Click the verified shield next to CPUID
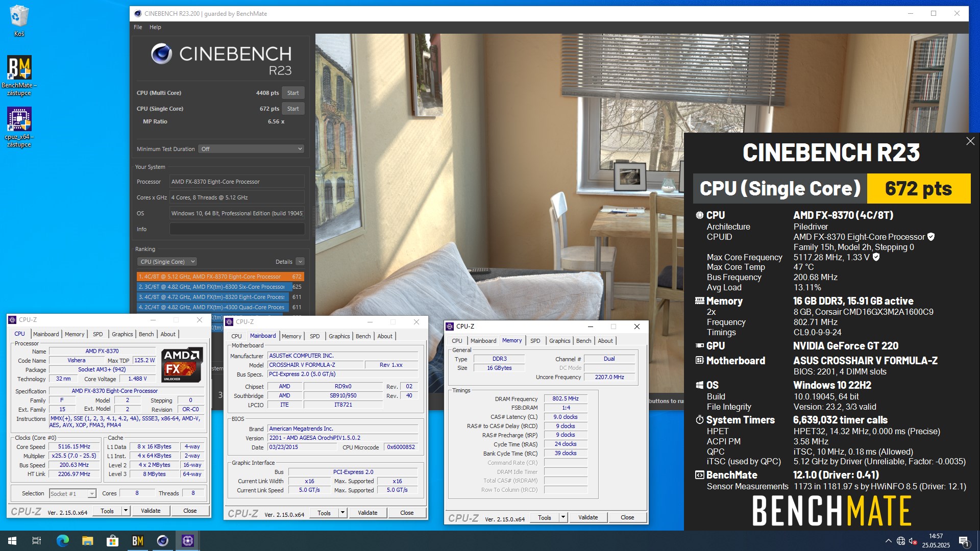The height and width of the screenshot is (551, 980). [931, 237]
